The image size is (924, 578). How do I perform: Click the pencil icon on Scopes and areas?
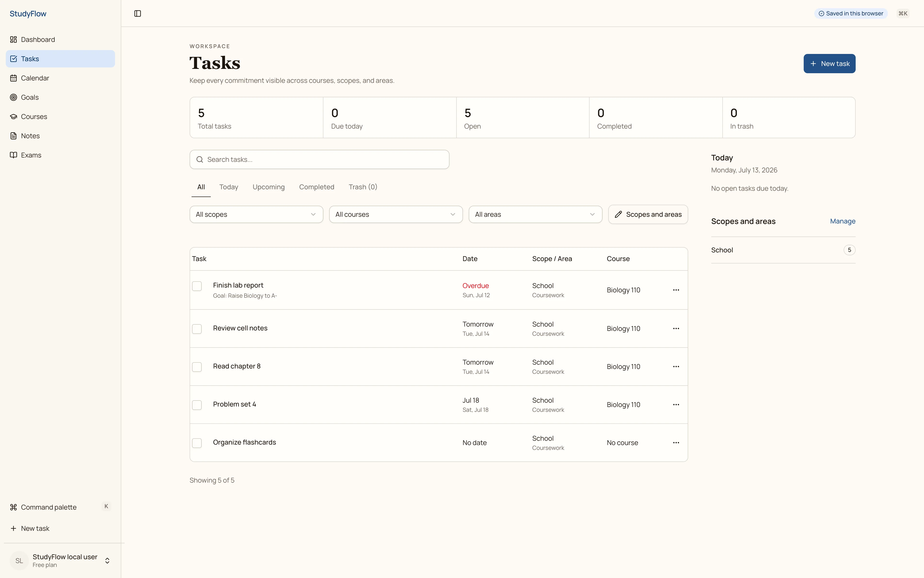(x=618, y=214)
